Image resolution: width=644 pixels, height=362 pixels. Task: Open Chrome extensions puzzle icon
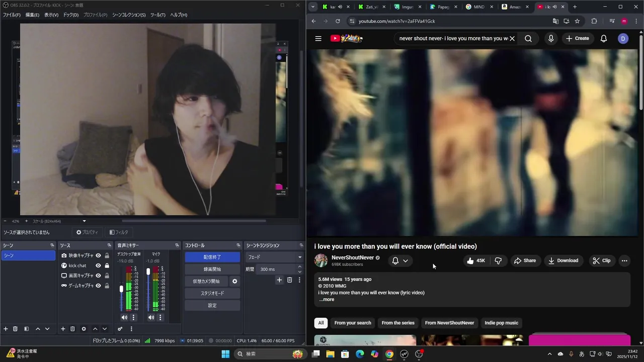[594, 21]
